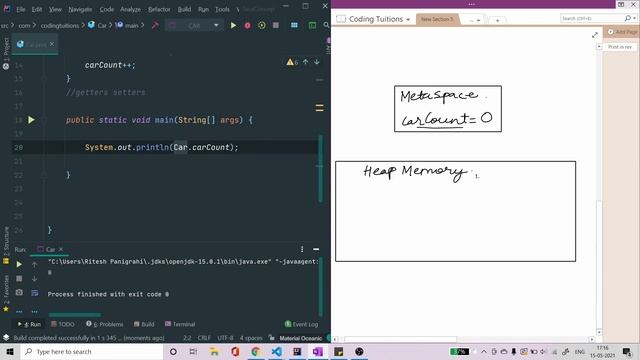Viewport: 640px width, 360px height.
Task: Close the Car run tab
Action: tap(61, 249)
